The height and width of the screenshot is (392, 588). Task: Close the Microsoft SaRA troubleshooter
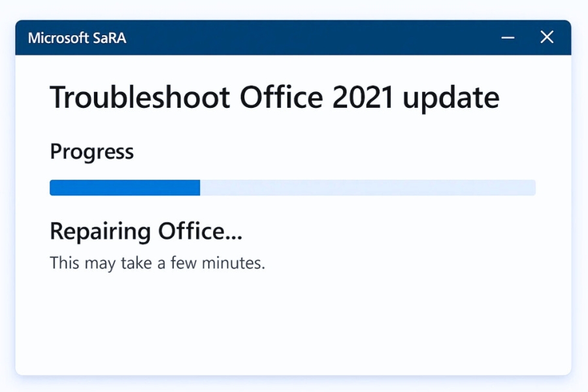click(547, 37)
